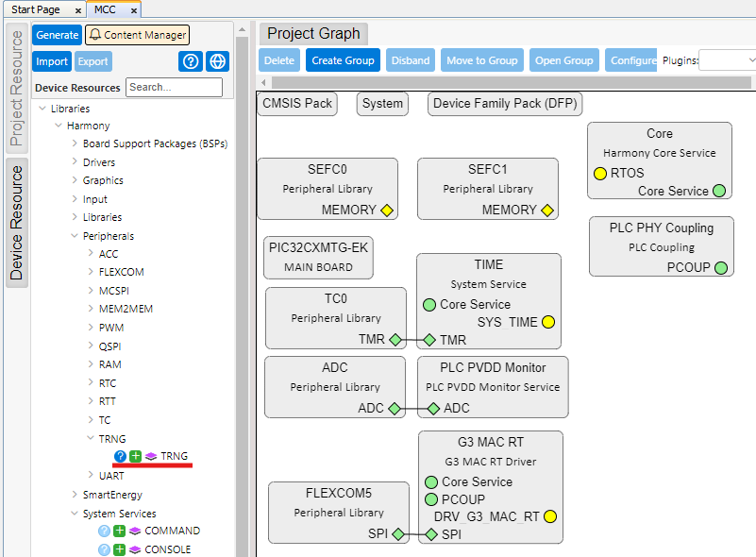Click the TMR diamond connector on TC0
Viewport: 756px width, 557px height.
[x=395, y=340]
